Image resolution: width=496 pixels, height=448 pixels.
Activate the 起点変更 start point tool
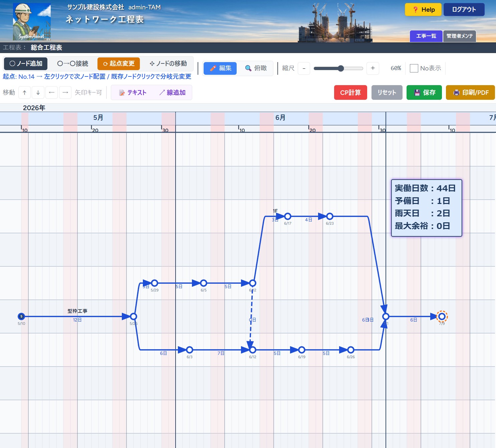tap(118, 63)
